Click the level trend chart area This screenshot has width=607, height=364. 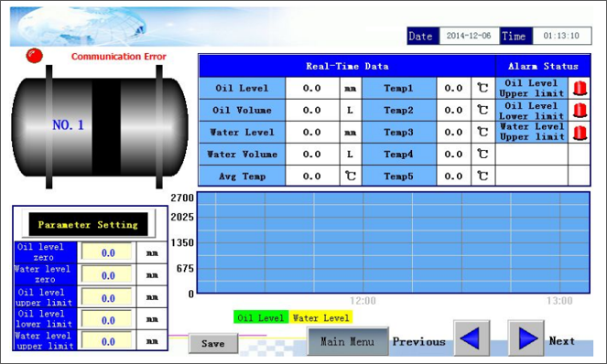click(x=394, y=242)
